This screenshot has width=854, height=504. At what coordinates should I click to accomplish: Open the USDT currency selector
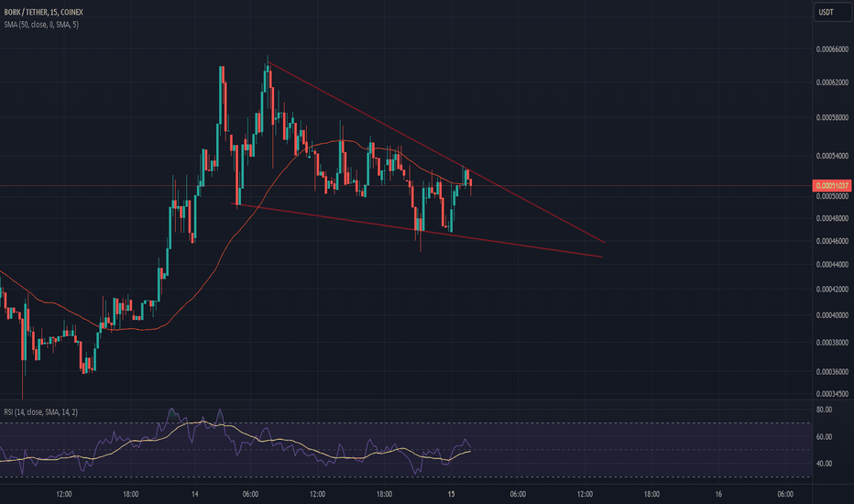(x=832, y=12)
